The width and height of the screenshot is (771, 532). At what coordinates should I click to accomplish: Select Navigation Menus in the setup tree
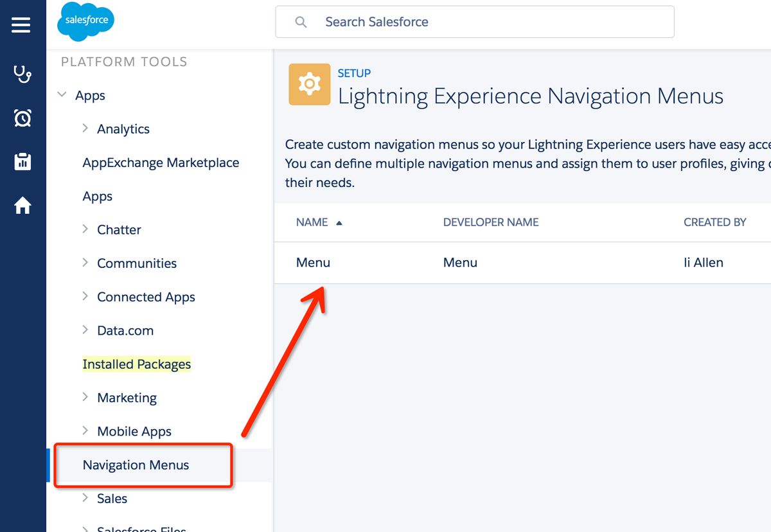pyautogui.click(x=135, y=465)
